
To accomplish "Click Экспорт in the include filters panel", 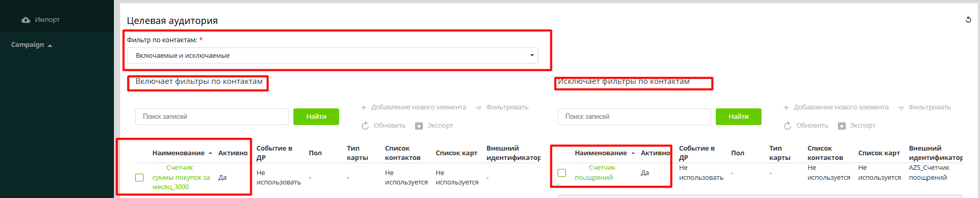I will (x=440, y=126).
